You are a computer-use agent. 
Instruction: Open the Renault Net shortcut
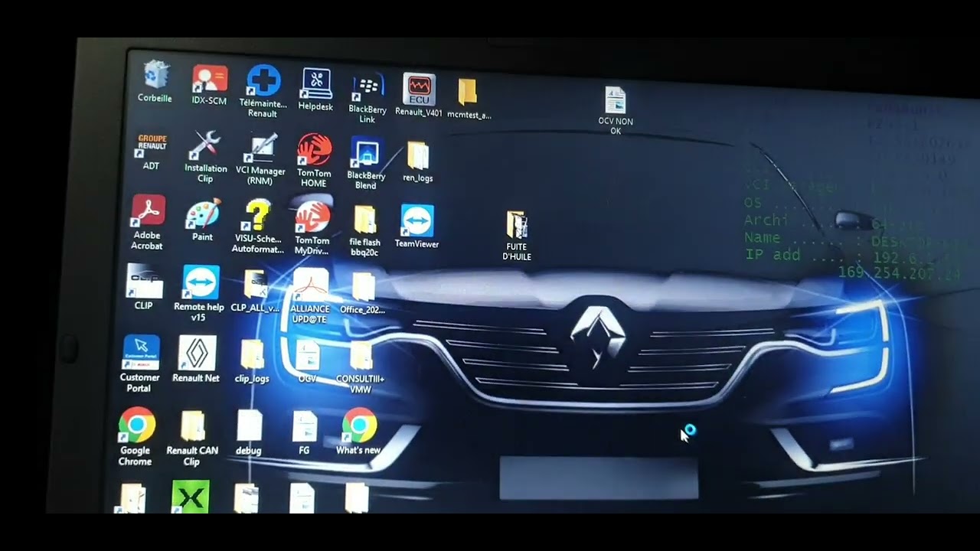(x=197, y=359)
